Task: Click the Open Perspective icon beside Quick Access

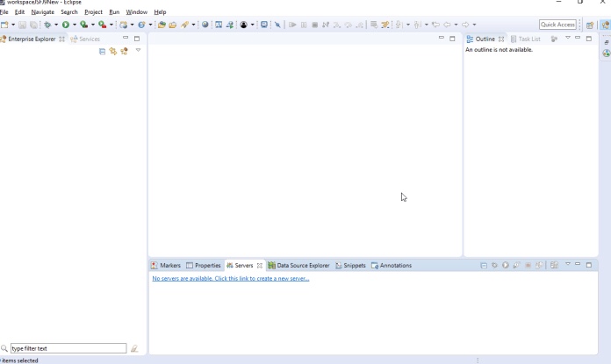Action: point(590,25)
